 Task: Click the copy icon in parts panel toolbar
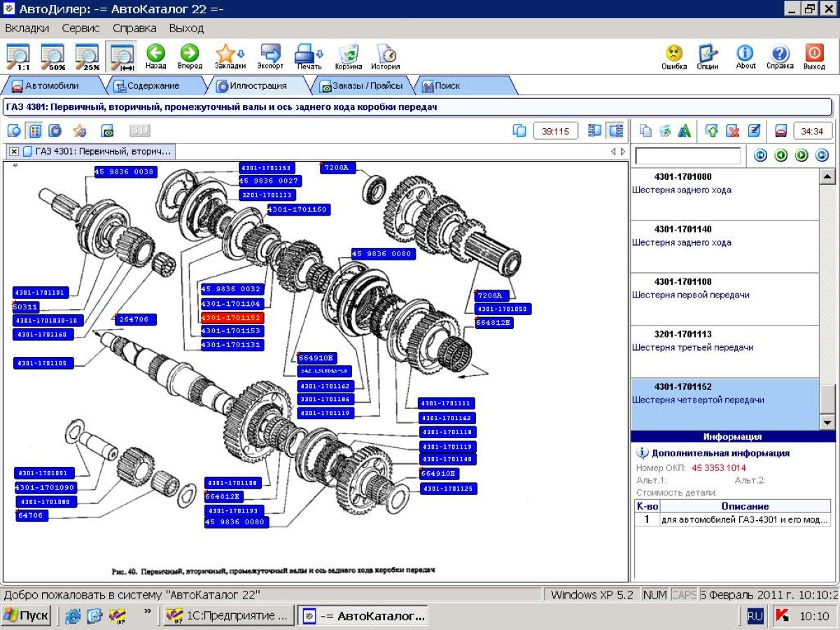646,130
